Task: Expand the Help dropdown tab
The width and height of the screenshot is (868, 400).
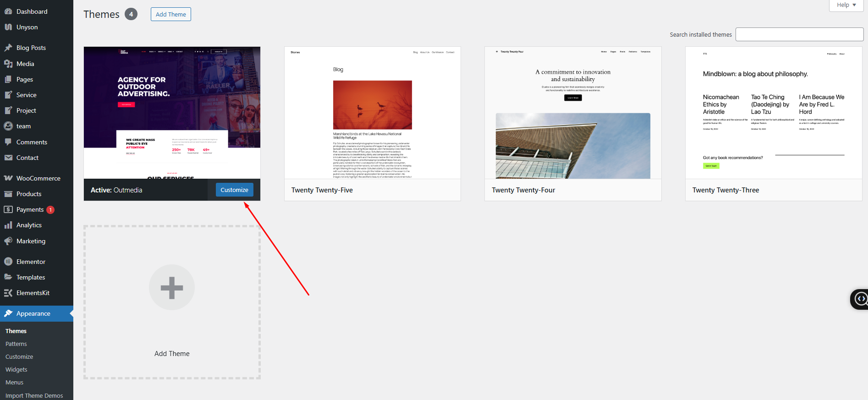Action: (846, 5)
